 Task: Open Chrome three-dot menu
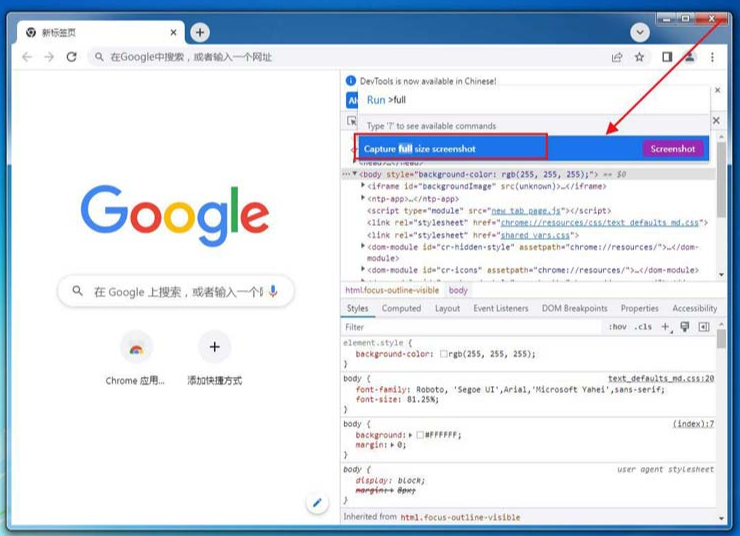[712, 57]
